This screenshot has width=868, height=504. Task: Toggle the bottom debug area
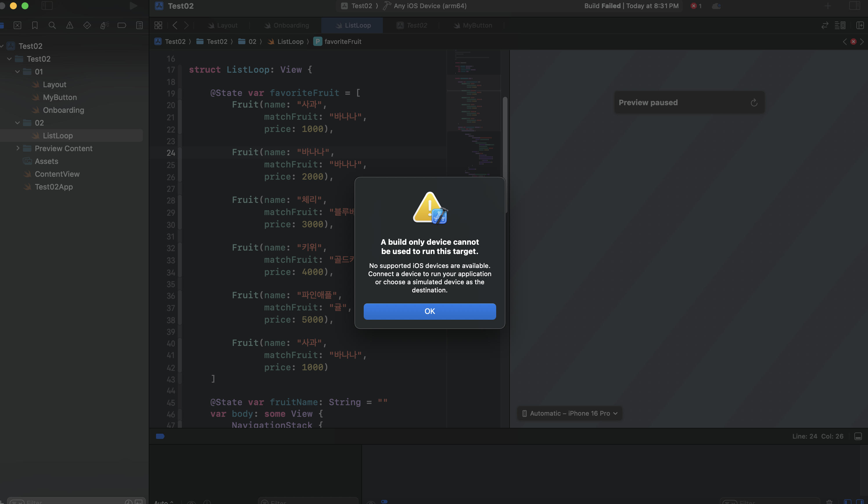coord(858,437)
